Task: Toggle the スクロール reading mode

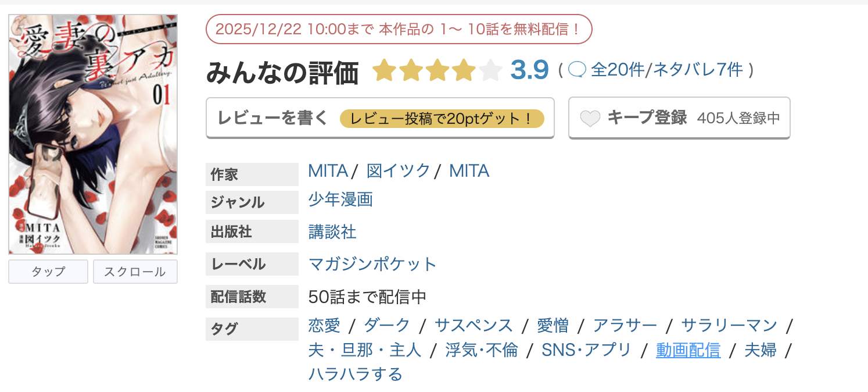Action: click(135, 272)
